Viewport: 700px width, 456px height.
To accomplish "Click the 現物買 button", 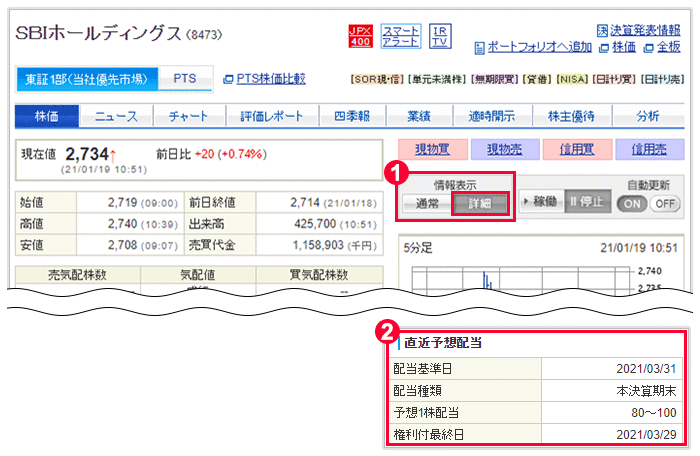I will click(x=433, y=149).
